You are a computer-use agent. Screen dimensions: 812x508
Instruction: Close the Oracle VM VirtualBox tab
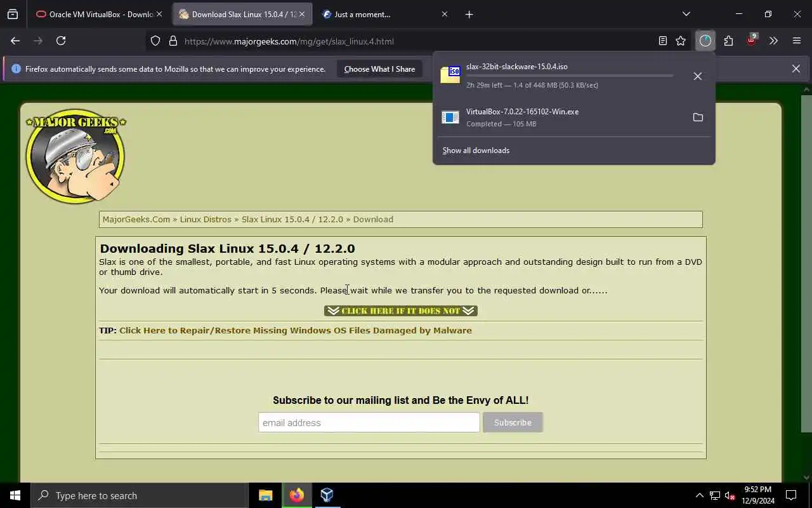pyautogui.click(x=159, y=14)
